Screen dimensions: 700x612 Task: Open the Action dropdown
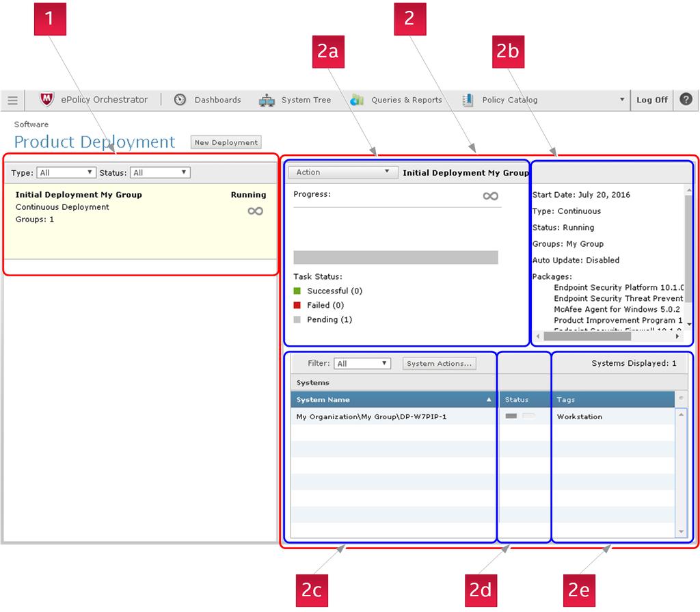(x=343, y=172)
